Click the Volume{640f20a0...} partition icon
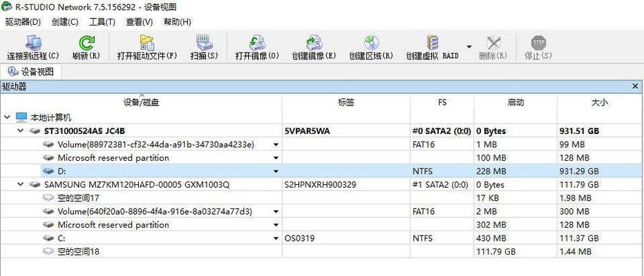Image resolution: width=644 pixels, height=276 pixels. 49,212
